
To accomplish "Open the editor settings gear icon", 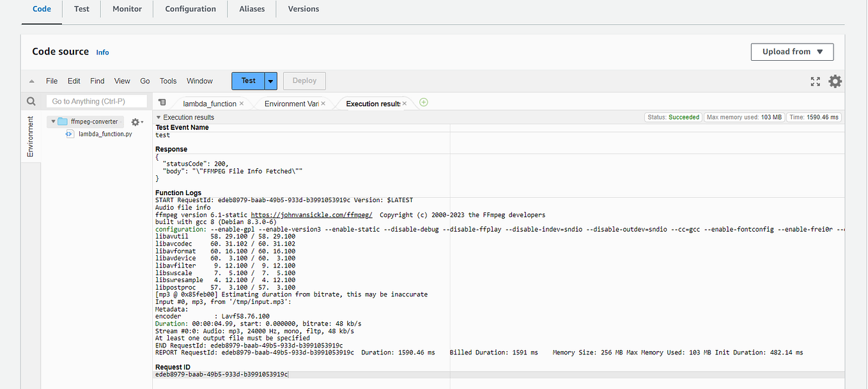I will [835, 81].
